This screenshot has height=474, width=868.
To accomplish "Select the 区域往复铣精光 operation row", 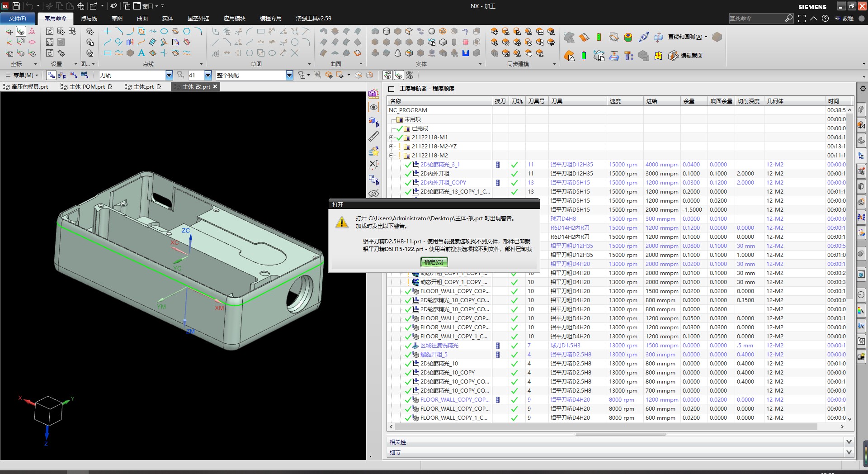I will click(x=439, y=345).
